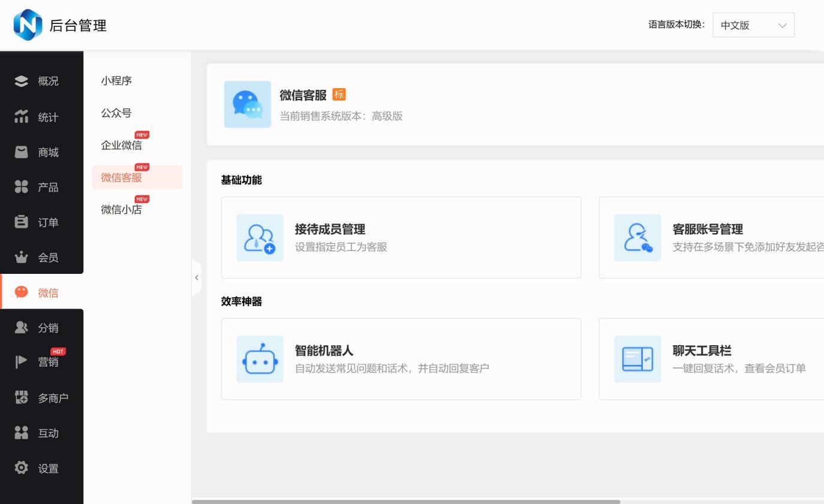Click the orange 标 badge icon

coord(339,95)
